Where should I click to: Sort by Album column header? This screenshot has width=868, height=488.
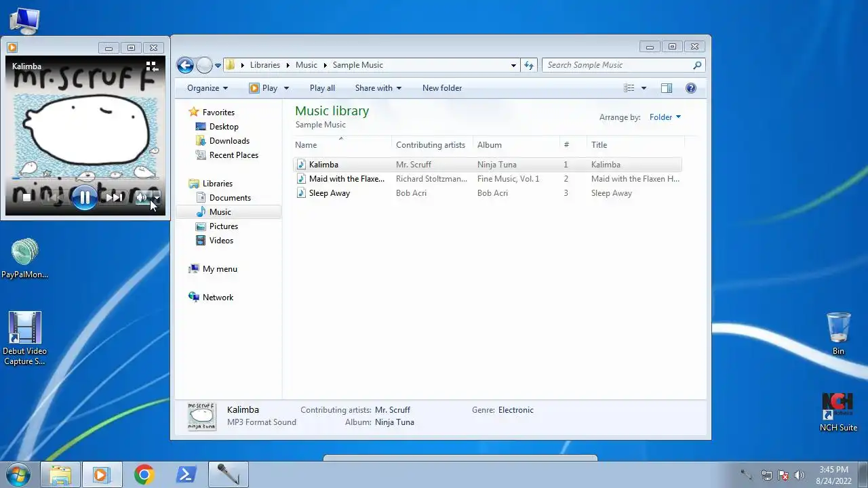pyautogui.click(x=516, y=144)
